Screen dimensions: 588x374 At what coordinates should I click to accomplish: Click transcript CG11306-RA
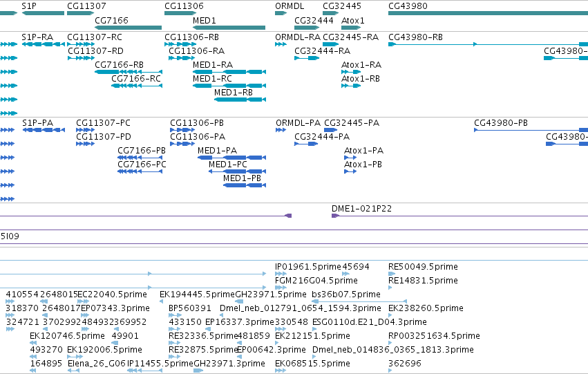(197, 51)
